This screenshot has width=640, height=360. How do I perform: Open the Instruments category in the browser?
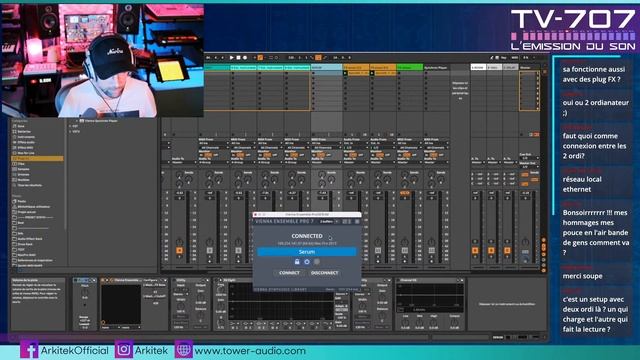[26, 137]
